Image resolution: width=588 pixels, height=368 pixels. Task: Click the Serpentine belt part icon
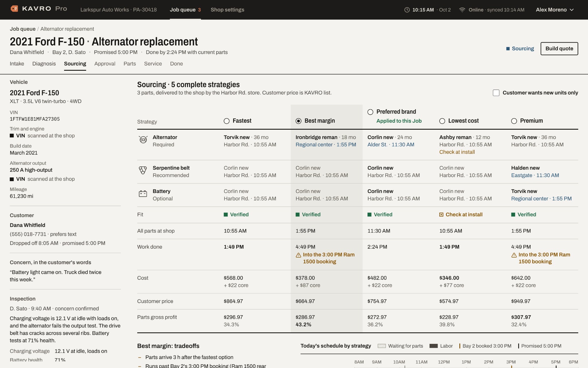[x=143, y=170]
